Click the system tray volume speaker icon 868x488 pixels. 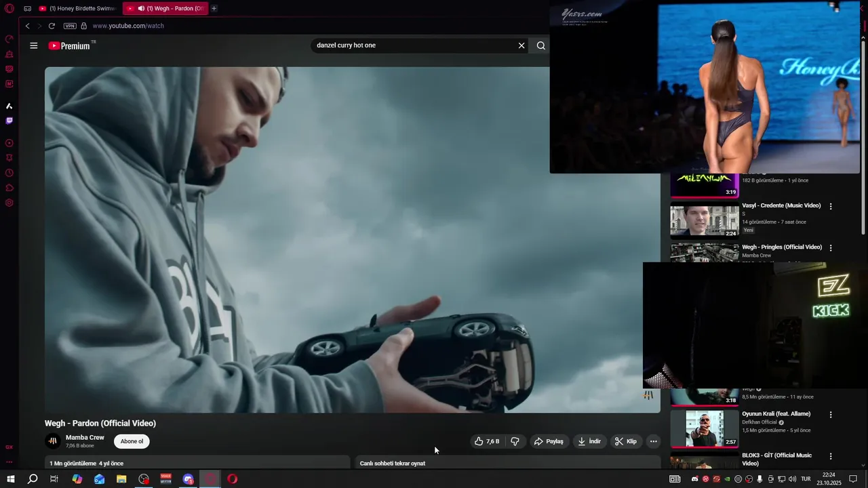click(x=792, y=479)
